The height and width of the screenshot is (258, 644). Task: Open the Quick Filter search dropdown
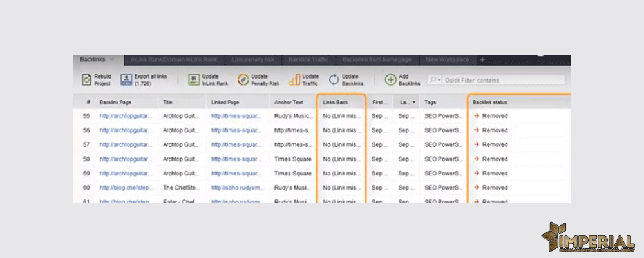point(435,80)
